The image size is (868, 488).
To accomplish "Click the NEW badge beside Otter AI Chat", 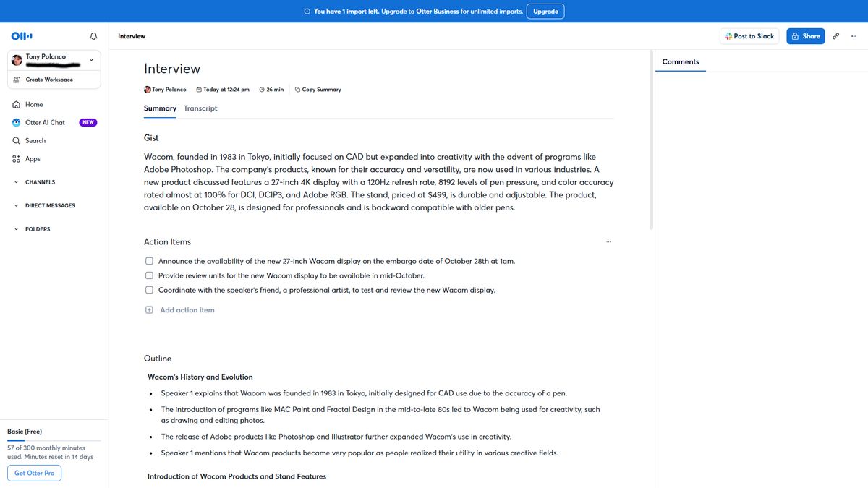I will point(88,123).
